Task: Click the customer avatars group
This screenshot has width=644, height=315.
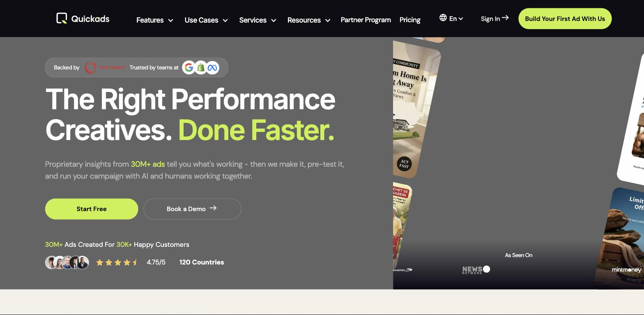Action: [67, 262]
